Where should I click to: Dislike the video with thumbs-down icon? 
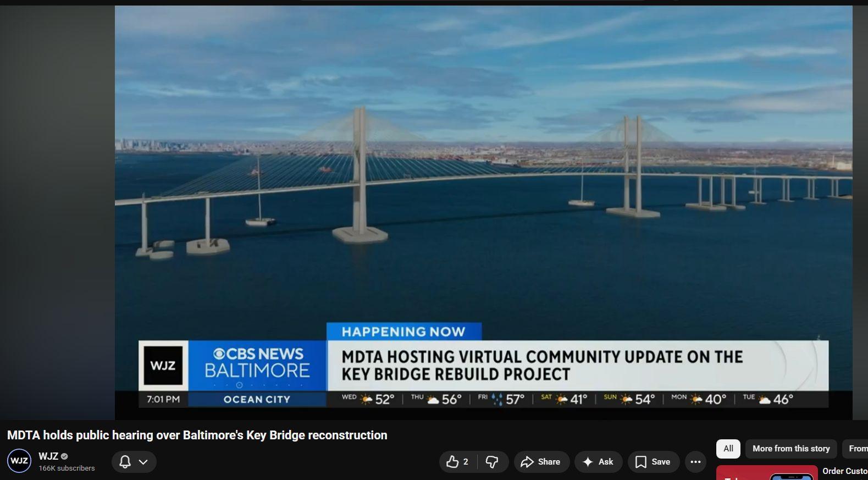click(493, 462)
